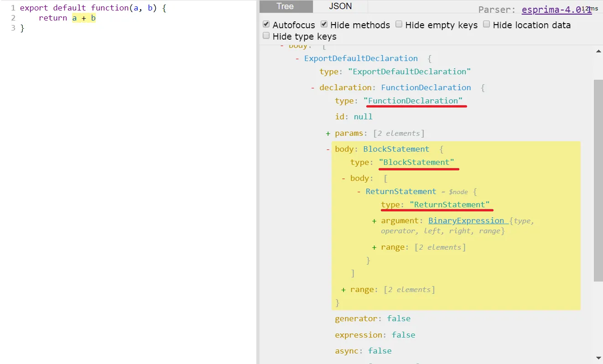Viewport: 603px width, 364px height.
Task: Uncheck Hide methods option
Action: point(324,25)
